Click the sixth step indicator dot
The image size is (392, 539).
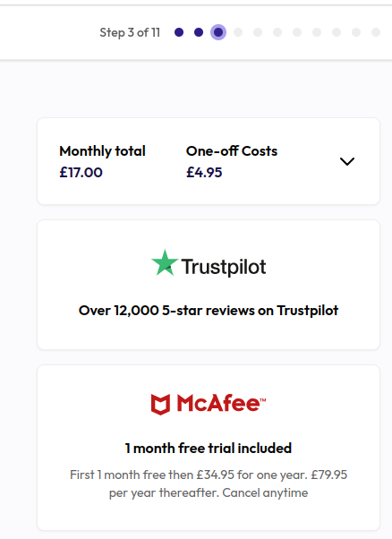coord(277,32)
